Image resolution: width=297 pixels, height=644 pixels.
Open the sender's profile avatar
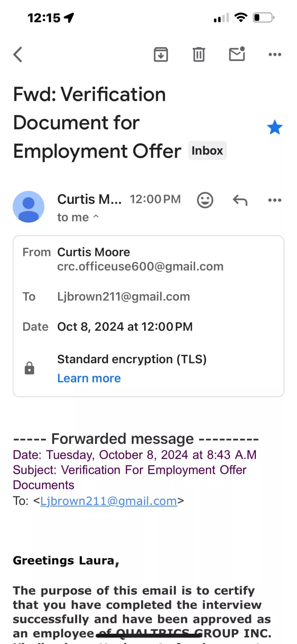tap(29, 207)
